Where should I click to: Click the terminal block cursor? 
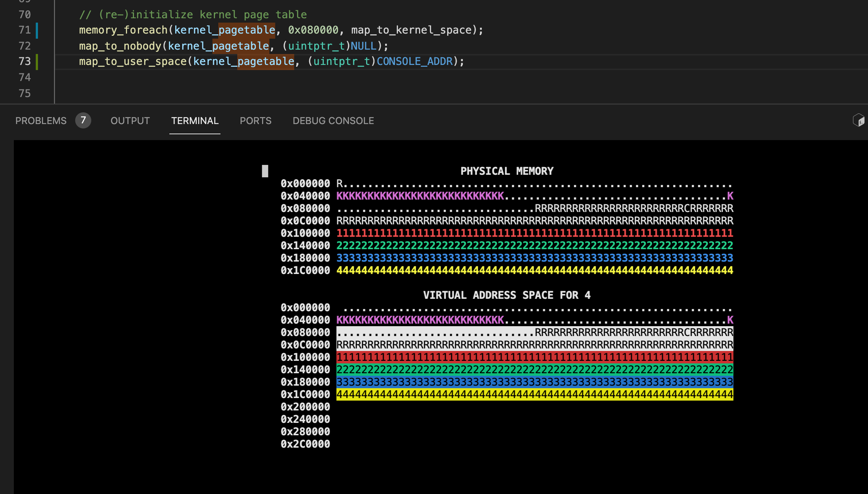click(x=265, y=171)
